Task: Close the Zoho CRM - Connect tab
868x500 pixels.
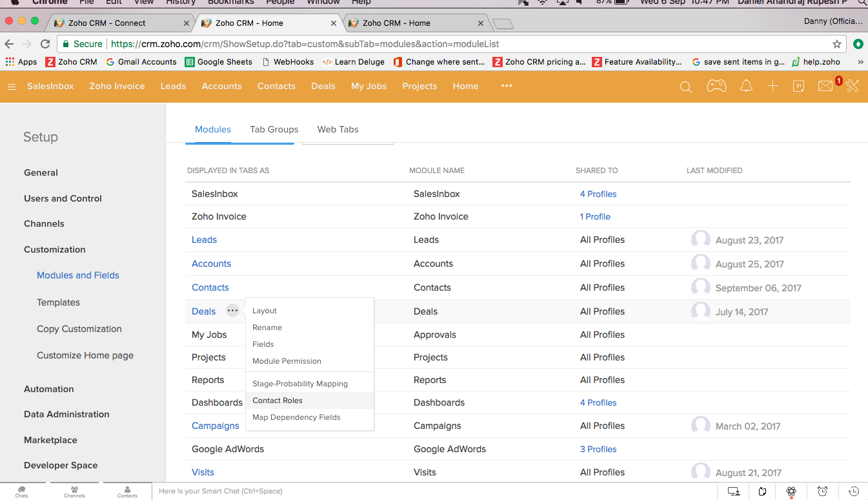Action: click(187, 23)
